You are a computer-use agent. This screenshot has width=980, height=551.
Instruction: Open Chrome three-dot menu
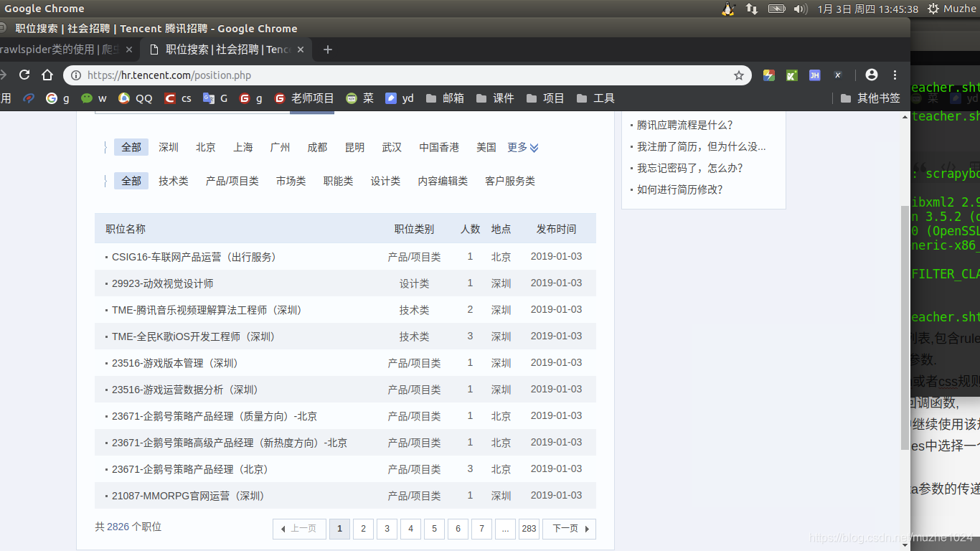point(895,75)
